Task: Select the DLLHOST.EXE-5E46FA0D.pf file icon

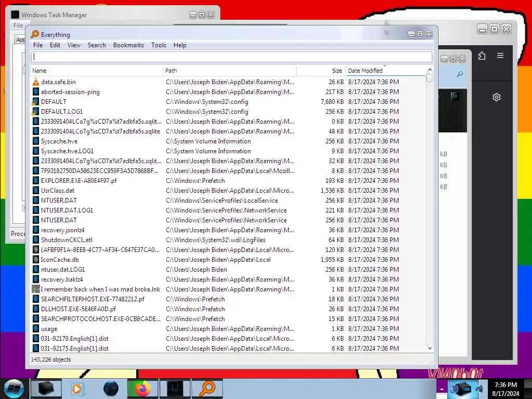Action: 36,309
